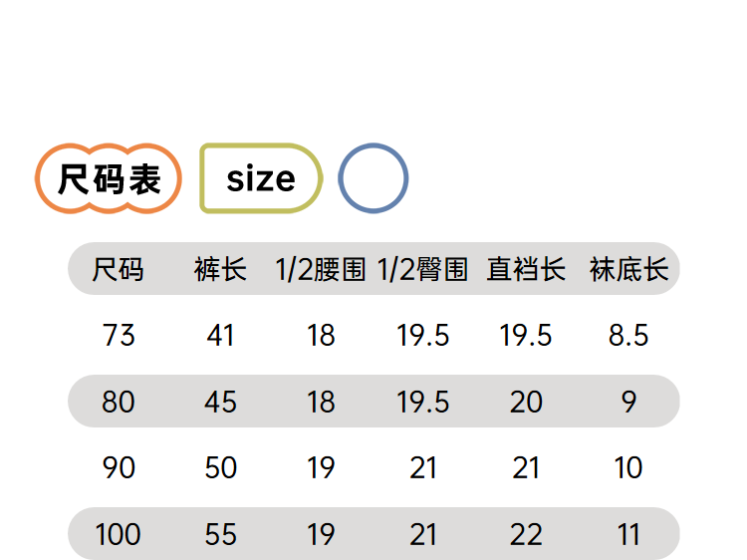Click size 100 row label
747x560 pixels.
click(x=118, y=534)
